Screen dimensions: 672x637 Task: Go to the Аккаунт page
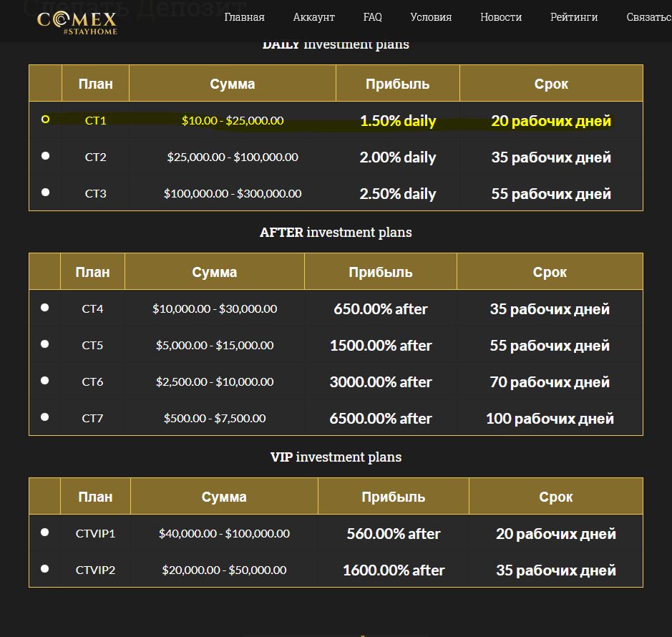click(313, 17)
